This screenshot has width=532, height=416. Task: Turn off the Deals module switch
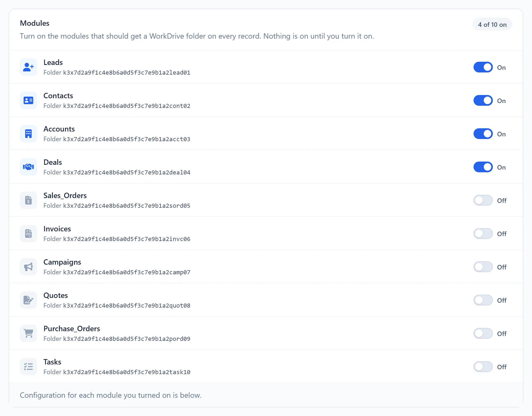pyautogui.click(x=483, y=167)
